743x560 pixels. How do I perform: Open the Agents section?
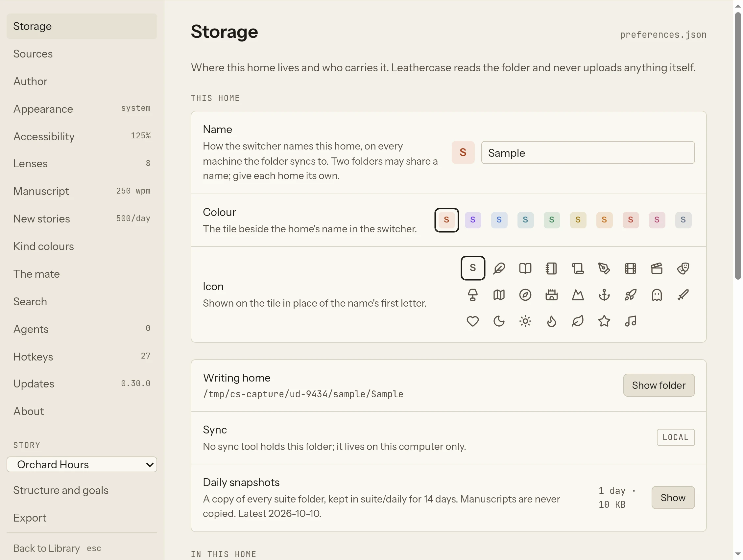[82, 329]
